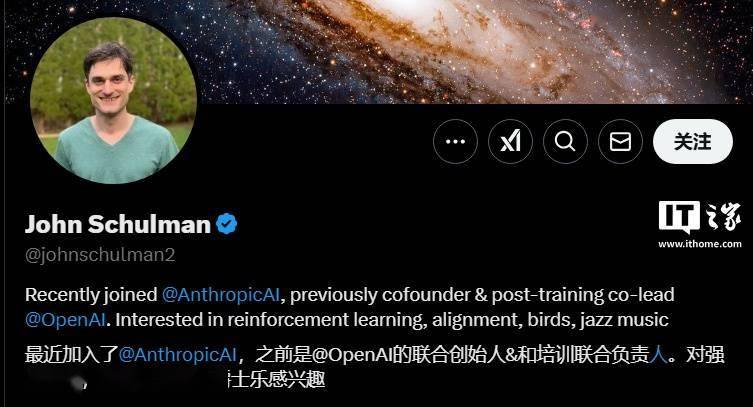Screen dimensions: 753x407
Task: Click the "Recently joined" bio text
Action: pyautogui.click(x=91, y=295)
